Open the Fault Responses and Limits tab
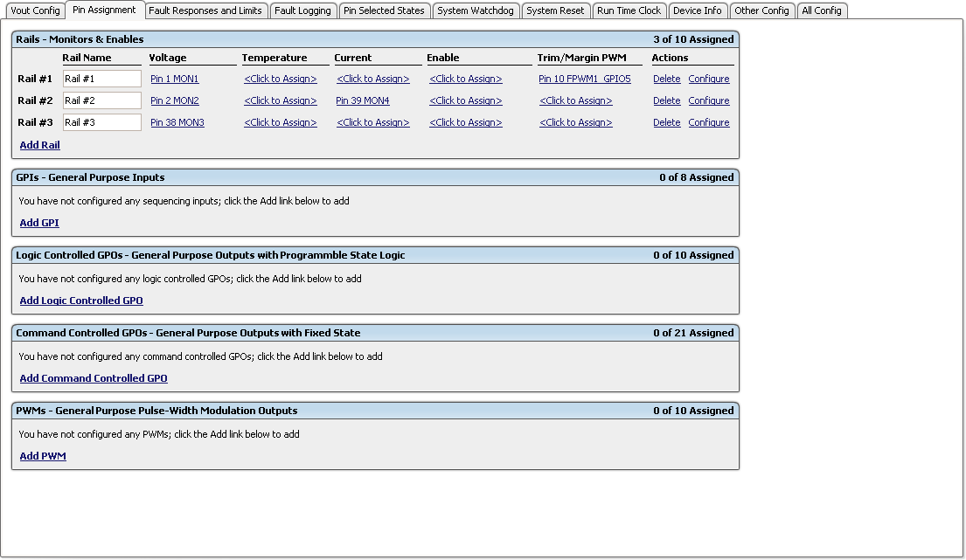Screen dimensions: 966x560 point(205,10)
